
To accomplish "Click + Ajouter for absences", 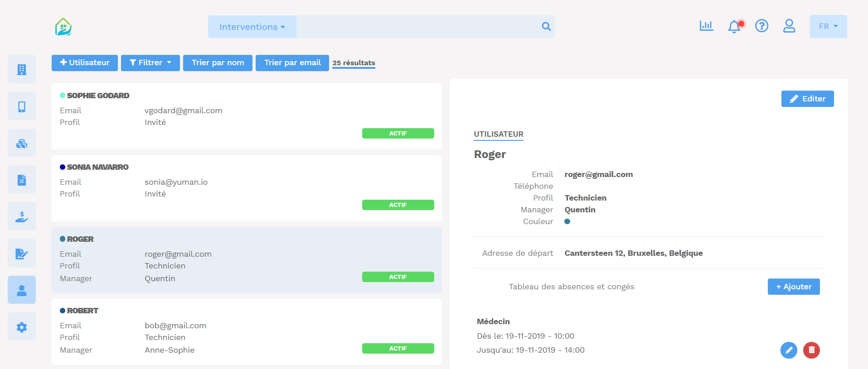I will [x=794, y=287].
